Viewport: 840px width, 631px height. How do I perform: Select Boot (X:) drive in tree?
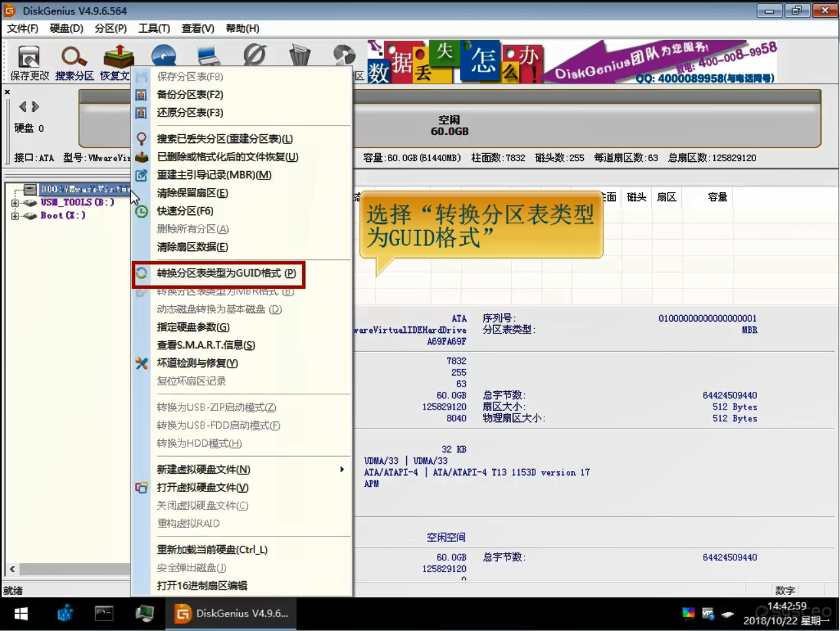pos(63,216)
